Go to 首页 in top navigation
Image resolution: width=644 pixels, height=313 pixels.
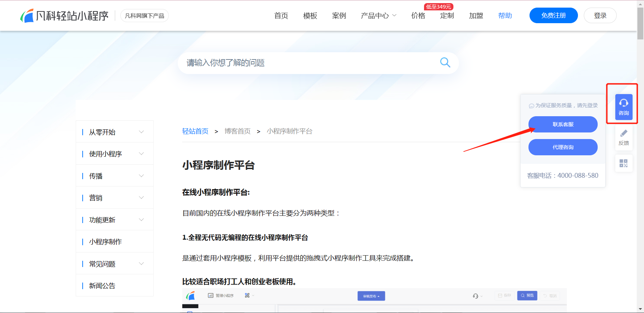coord(281,16)
